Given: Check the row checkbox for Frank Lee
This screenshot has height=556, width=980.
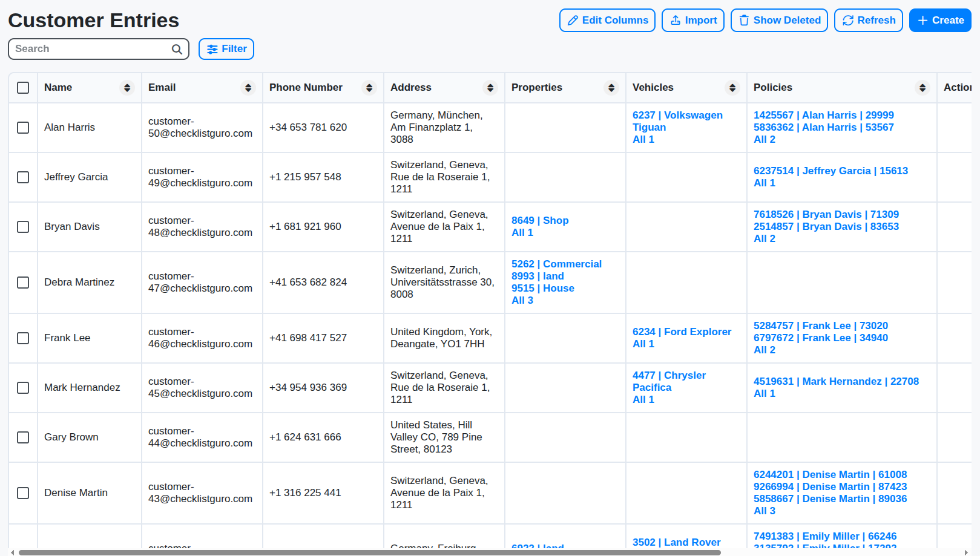Looking at the screenshot, I should click(23, 338).
